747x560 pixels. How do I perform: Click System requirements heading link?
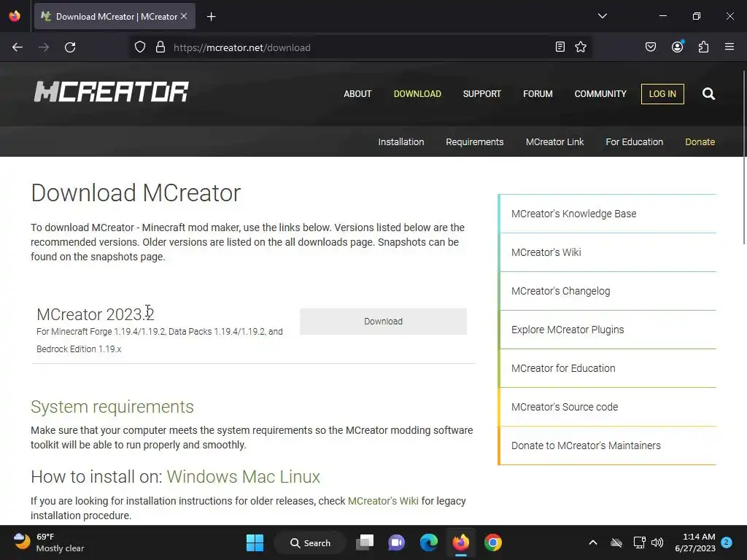click(x=112, y=407)
